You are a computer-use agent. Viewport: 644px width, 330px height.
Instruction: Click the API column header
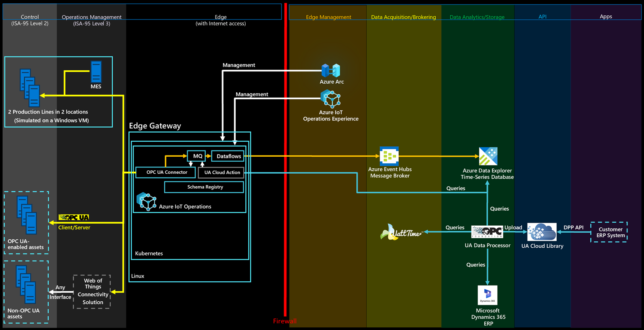(x=543, y=17)
